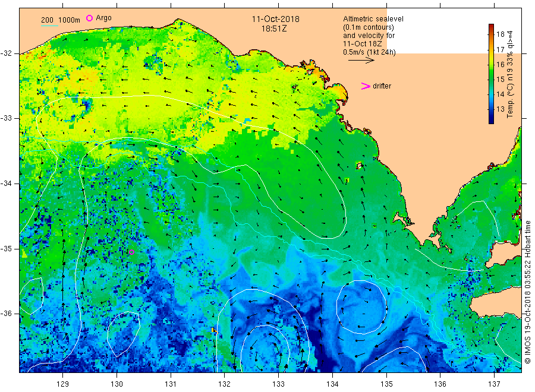Click the 13 value on the temperature scale
This screenshot has width=535, height=392.
pos(500,109)
